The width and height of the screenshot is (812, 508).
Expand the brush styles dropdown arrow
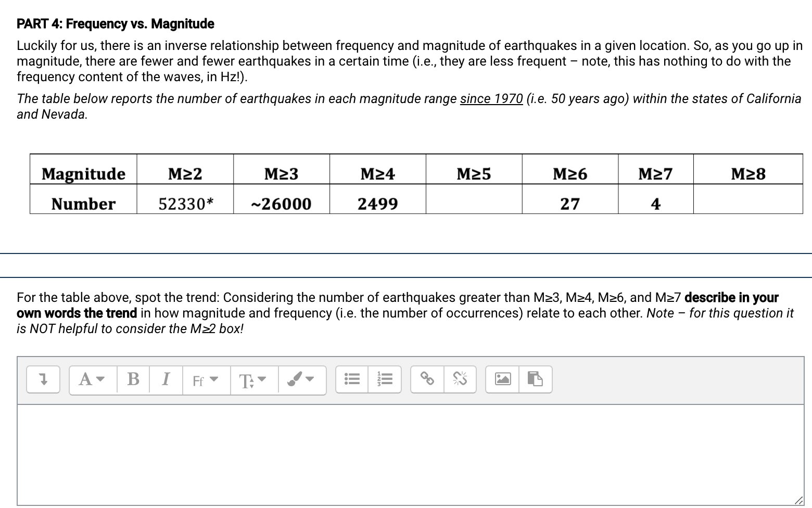309,379
